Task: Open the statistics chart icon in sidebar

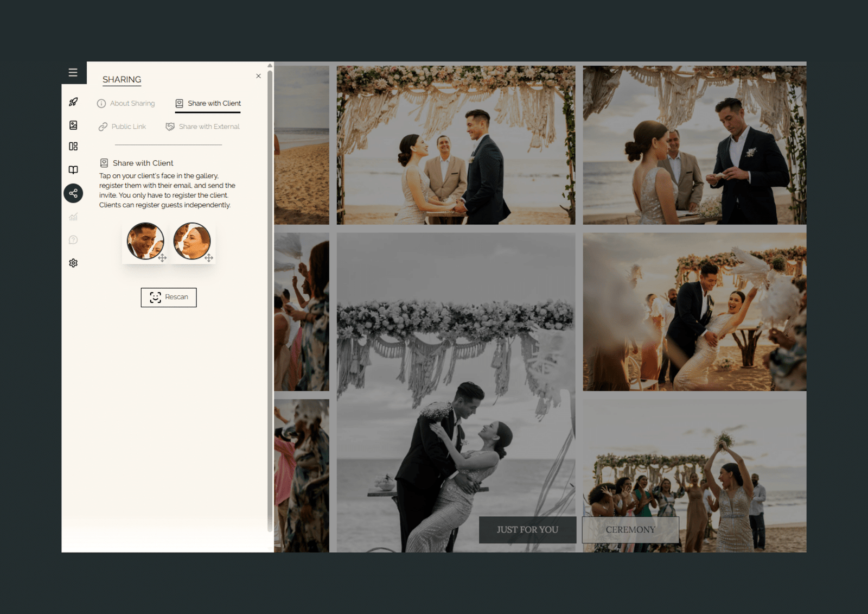Action: 73,217
